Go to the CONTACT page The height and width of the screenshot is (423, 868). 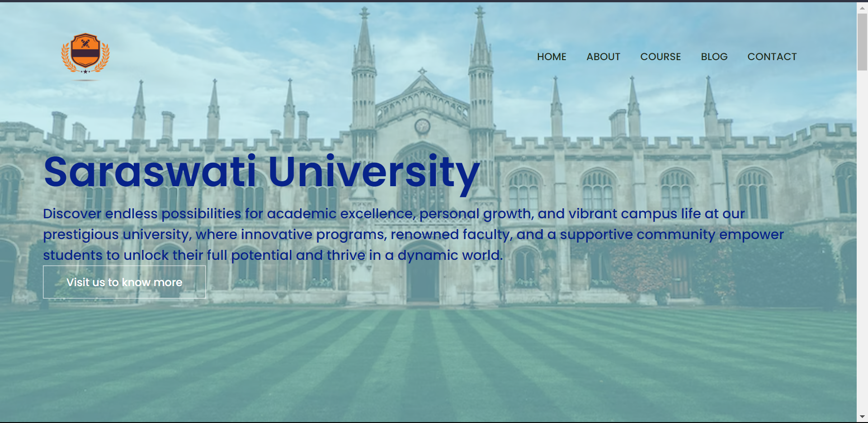tap(772, 56)
